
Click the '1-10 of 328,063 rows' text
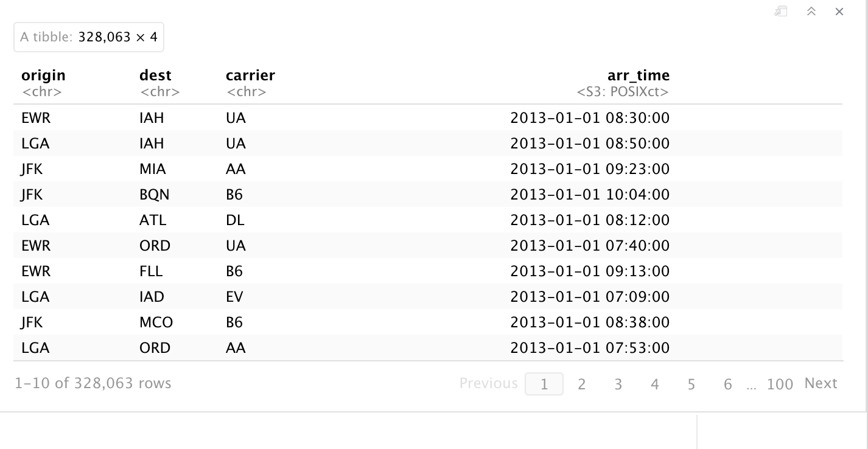[x=93, y=383]
